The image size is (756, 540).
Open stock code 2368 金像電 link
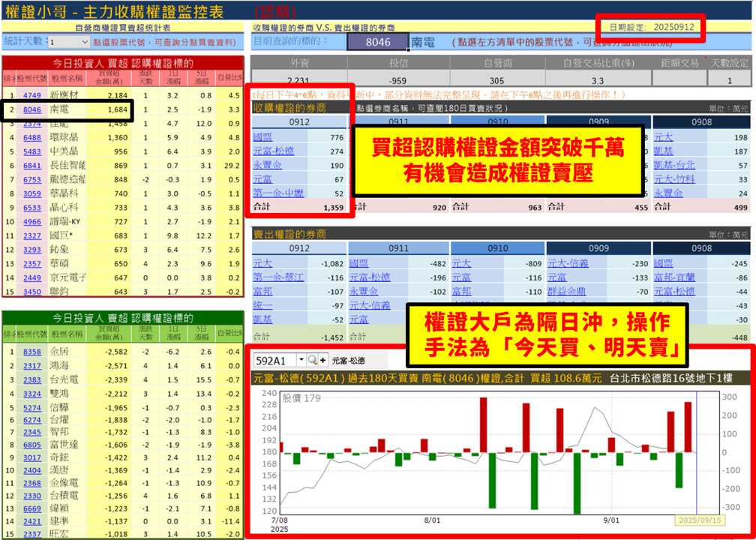coord(31,483)
